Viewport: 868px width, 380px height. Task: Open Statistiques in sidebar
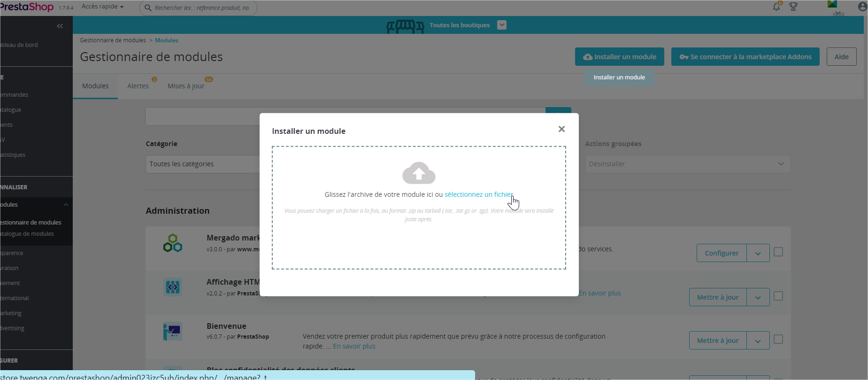click(x=13, y=155)
